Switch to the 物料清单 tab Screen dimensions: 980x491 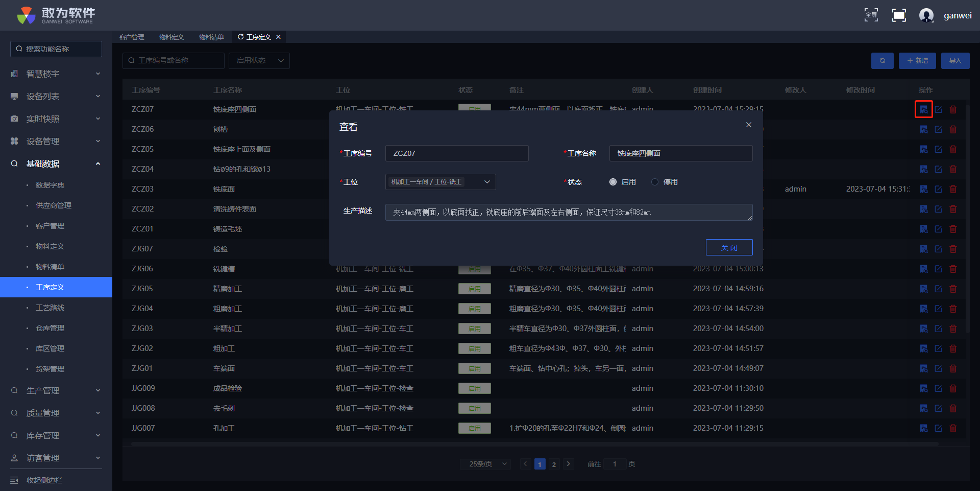[x=211, y=37]
